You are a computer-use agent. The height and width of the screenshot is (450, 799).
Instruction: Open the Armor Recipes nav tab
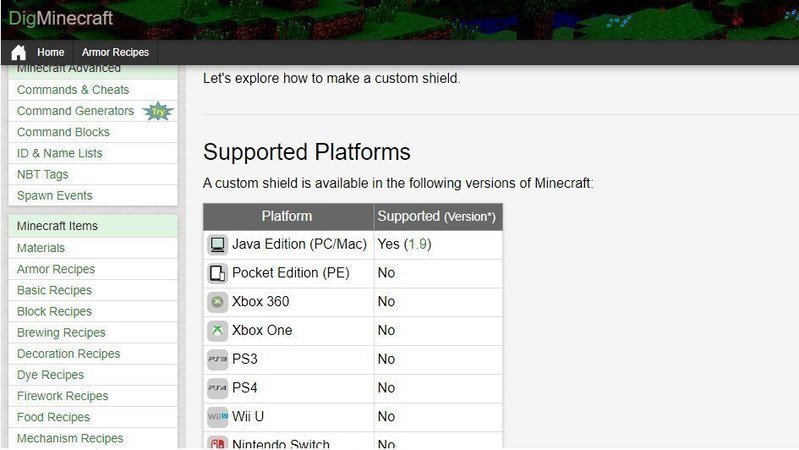pos(115,52)
